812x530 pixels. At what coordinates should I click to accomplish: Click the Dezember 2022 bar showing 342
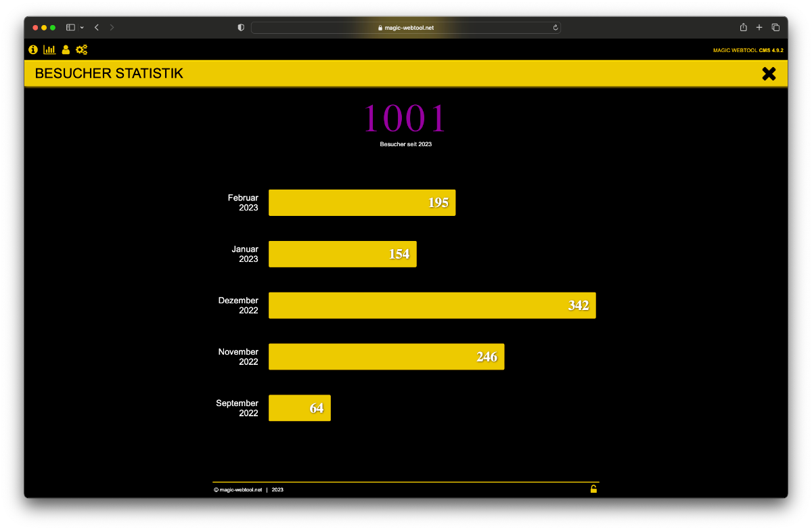(432, 305)
